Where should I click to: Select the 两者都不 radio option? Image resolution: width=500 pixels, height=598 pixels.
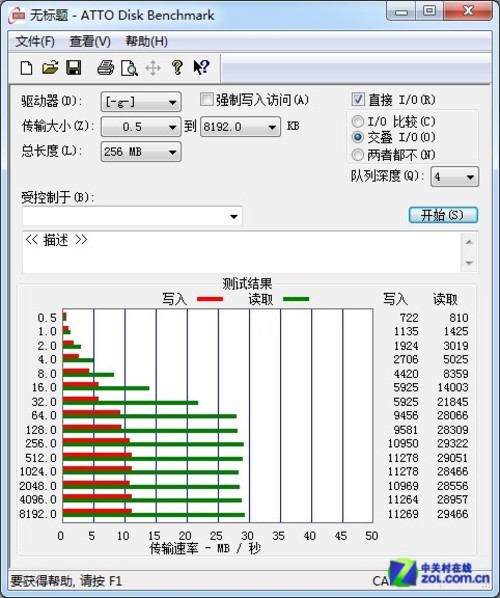tap(358, 155)
